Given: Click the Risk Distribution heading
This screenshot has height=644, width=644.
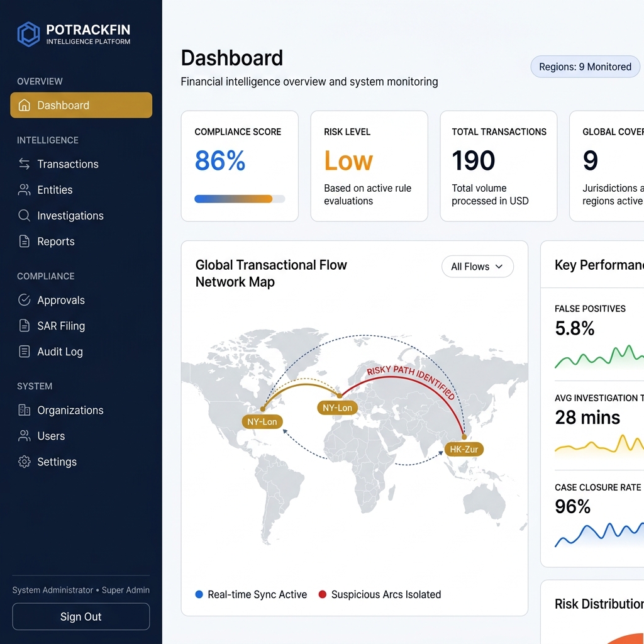Looking at the screenshot, I should 599,604.
